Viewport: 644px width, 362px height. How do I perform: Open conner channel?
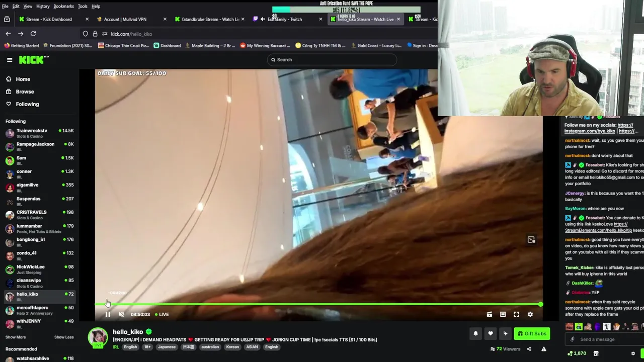click(39, 173)
